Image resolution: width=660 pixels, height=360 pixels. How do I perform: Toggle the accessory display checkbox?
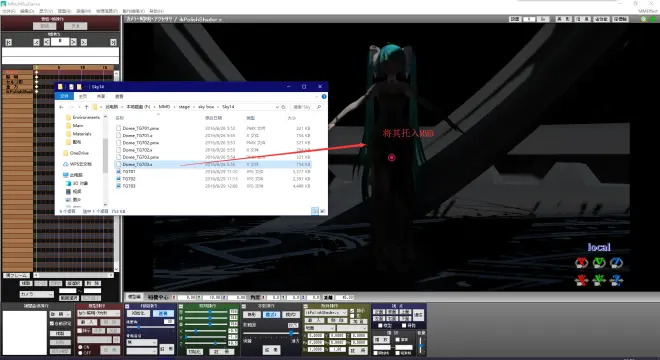(x=352, y=311)
